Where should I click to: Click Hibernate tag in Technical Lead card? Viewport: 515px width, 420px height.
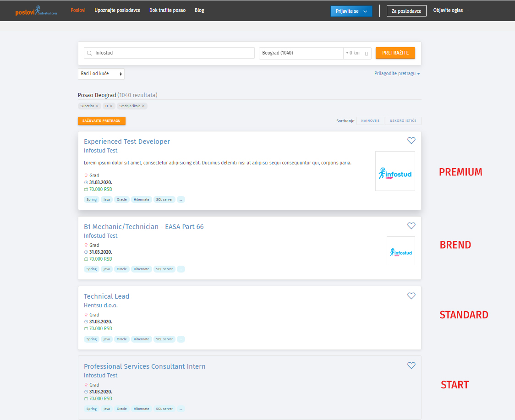pos(141,339)
